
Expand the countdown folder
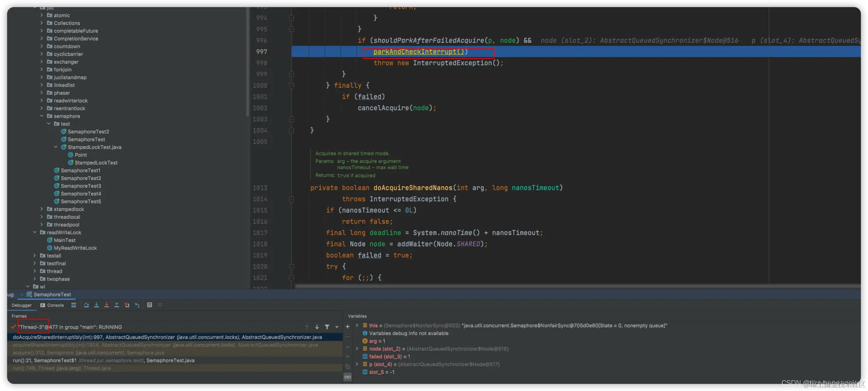[42, 46]
